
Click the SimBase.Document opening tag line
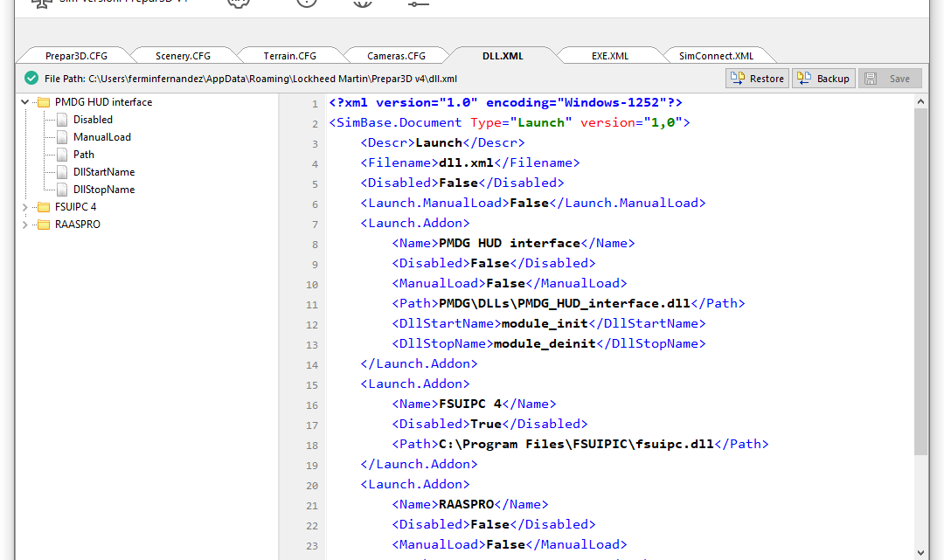coord(510,122)
